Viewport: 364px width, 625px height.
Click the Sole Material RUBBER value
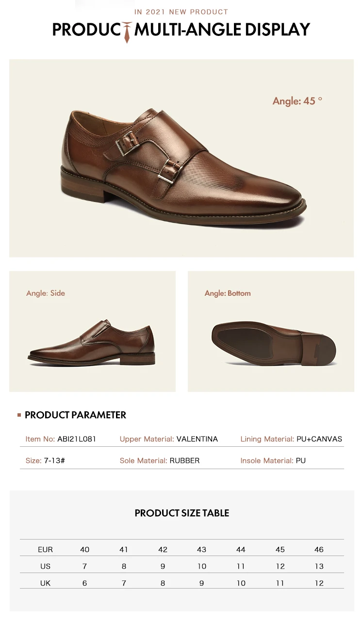(184, 460)
